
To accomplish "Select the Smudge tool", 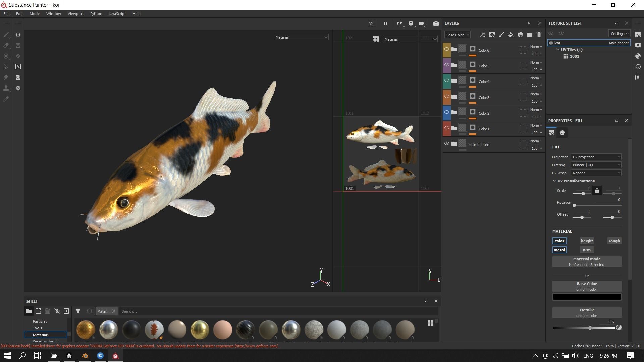I will tap(6, 77).
